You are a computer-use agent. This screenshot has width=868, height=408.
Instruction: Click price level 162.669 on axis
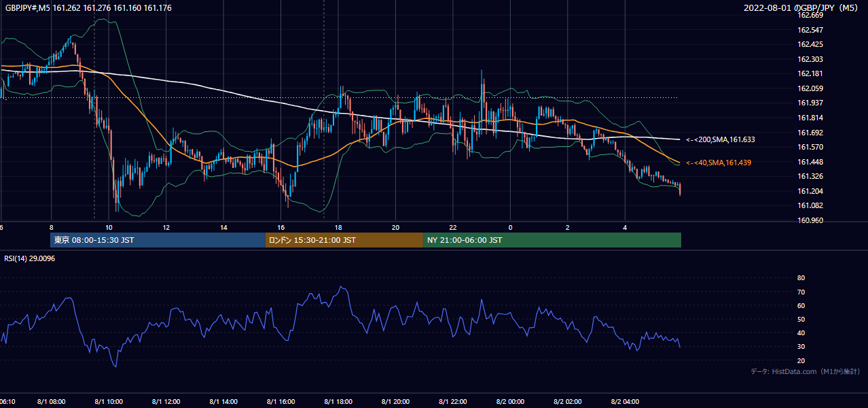810,16
